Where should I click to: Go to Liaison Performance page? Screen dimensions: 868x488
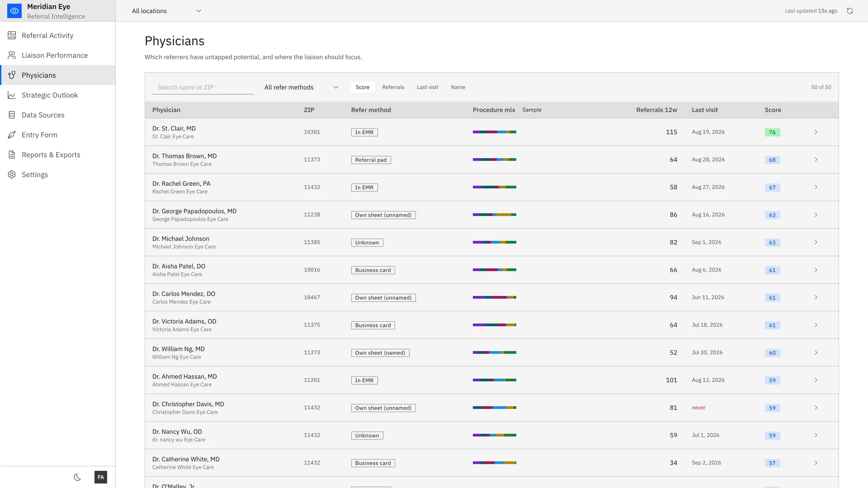click(x=58, y=55)
